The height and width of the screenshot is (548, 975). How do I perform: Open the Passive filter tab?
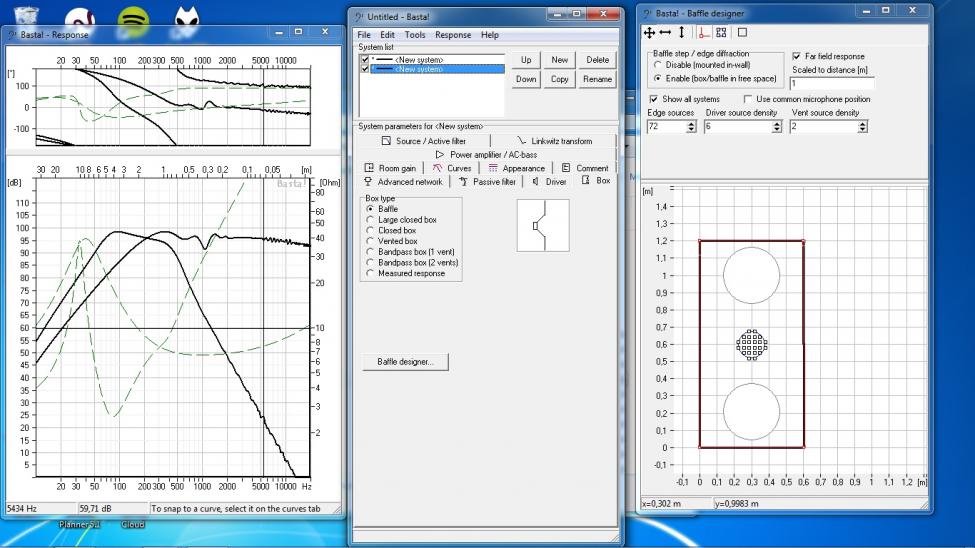point(487,182)
